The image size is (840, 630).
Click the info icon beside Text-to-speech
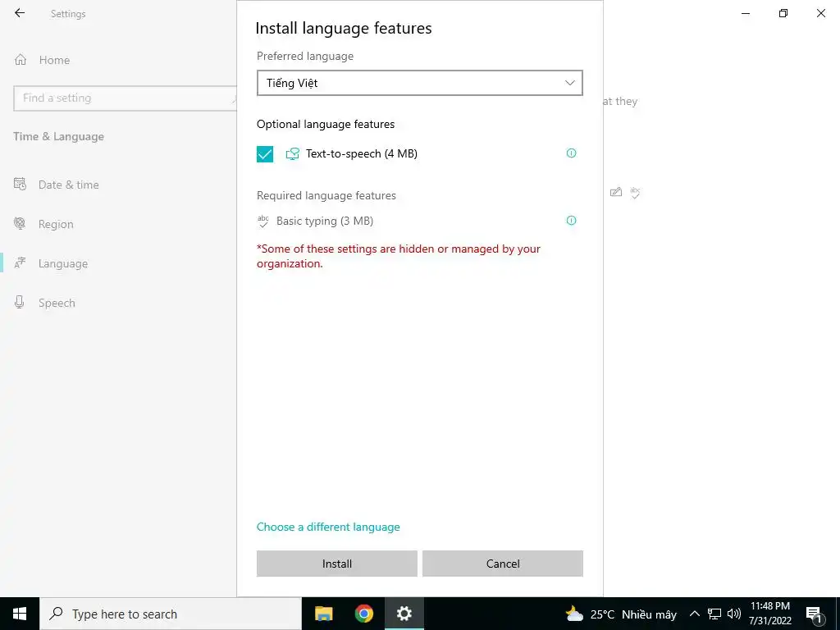point(571,153)
